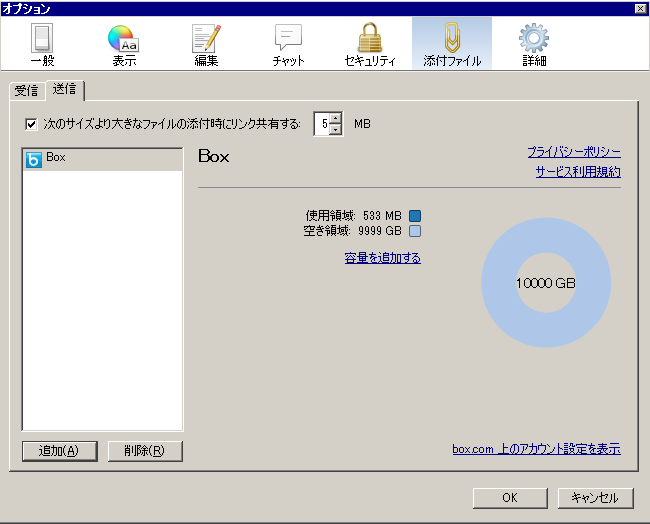Open the チャット chat options pane
650x524 pixels.
288,44
